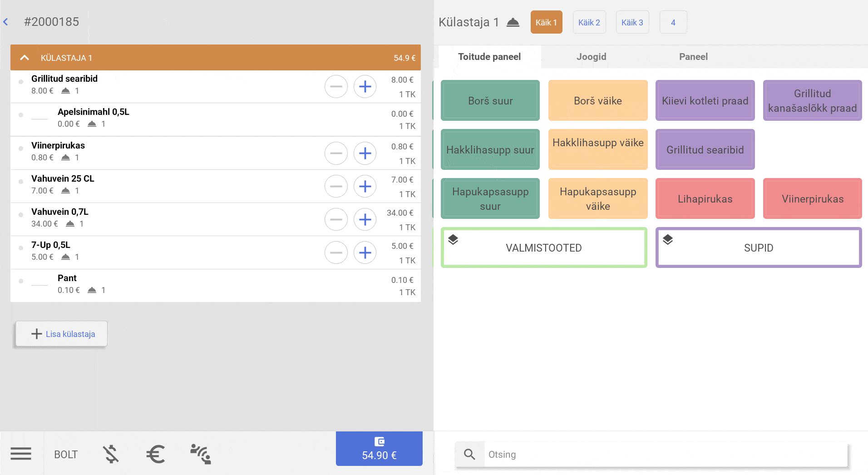Select course Käik 2

point(589,22)
